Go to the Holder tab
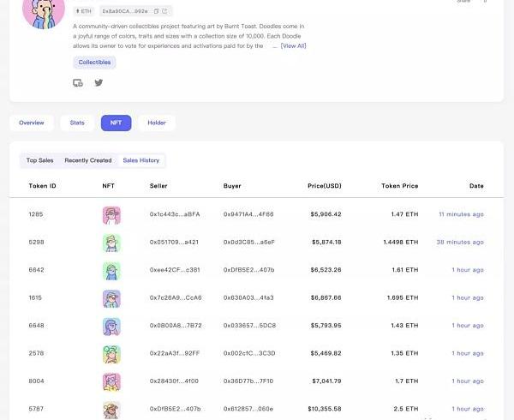Viewport: 514px width, 420px height. click(x=157, y=123)
